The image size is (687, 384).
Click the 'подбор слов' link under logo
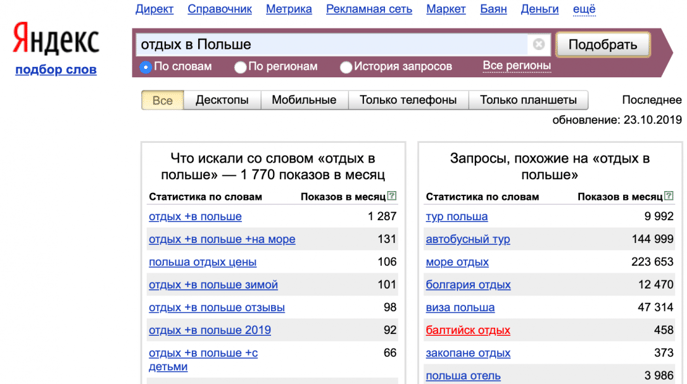click(x=56, y=70)
